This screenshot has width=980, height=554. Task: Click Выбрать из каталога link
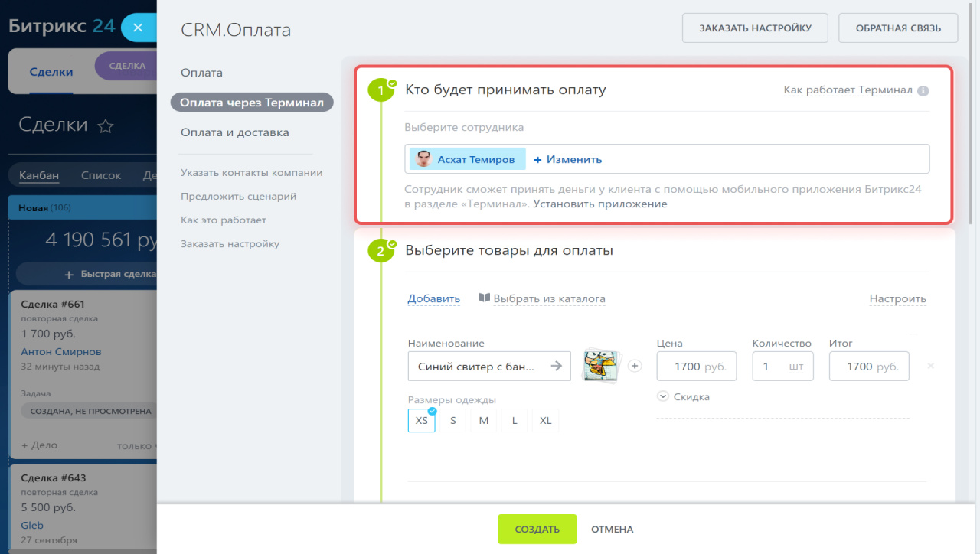tap(549, 298)
